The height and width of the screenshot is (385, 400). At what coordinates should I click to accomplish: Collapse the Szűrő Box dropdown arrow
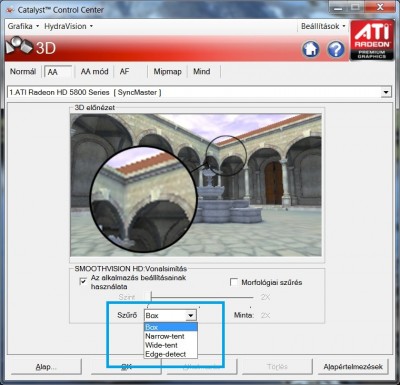[x=191, y=315]
